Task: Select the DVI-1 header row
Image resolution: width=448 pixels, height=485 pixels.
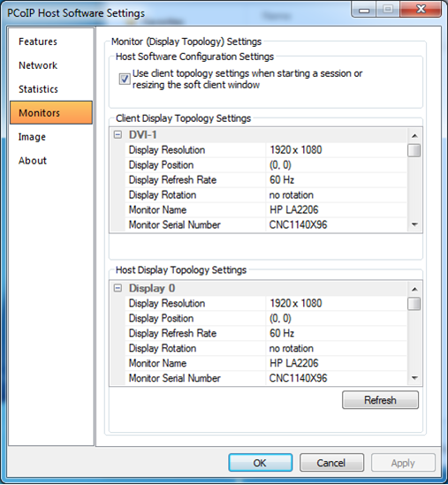Action: tap(258, 135)
